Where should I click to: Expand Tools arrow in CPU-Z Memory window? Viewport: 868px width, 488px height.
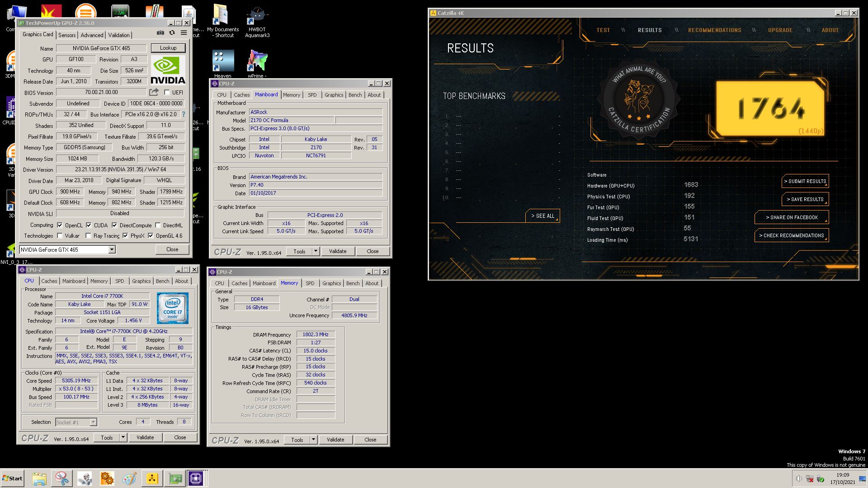coord(313,440)
